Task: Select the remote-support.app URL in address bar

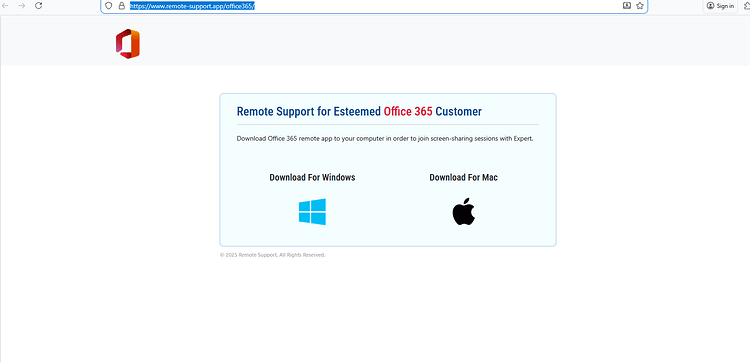Action: pyautogui.click(x=192, y=6)
